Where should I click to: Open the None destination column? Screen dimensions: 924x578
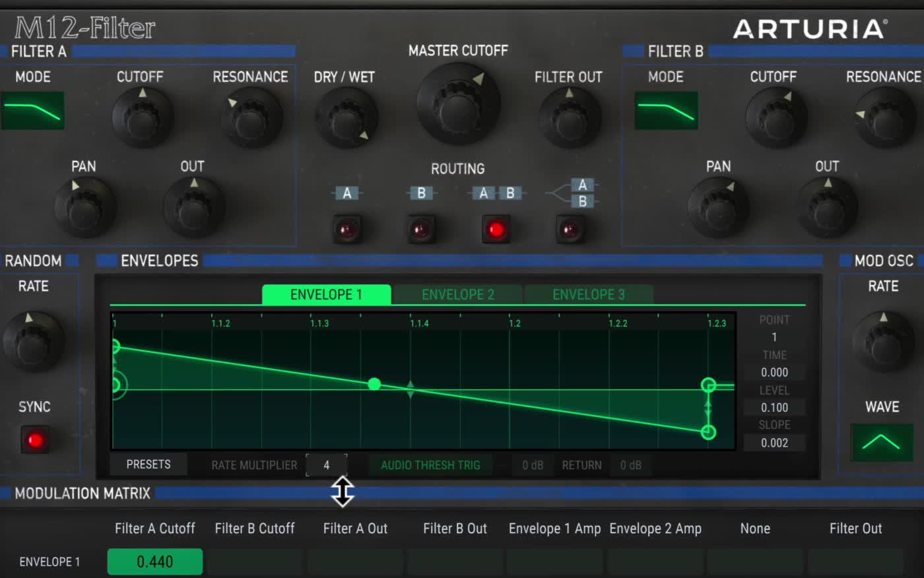coord(755,529)
